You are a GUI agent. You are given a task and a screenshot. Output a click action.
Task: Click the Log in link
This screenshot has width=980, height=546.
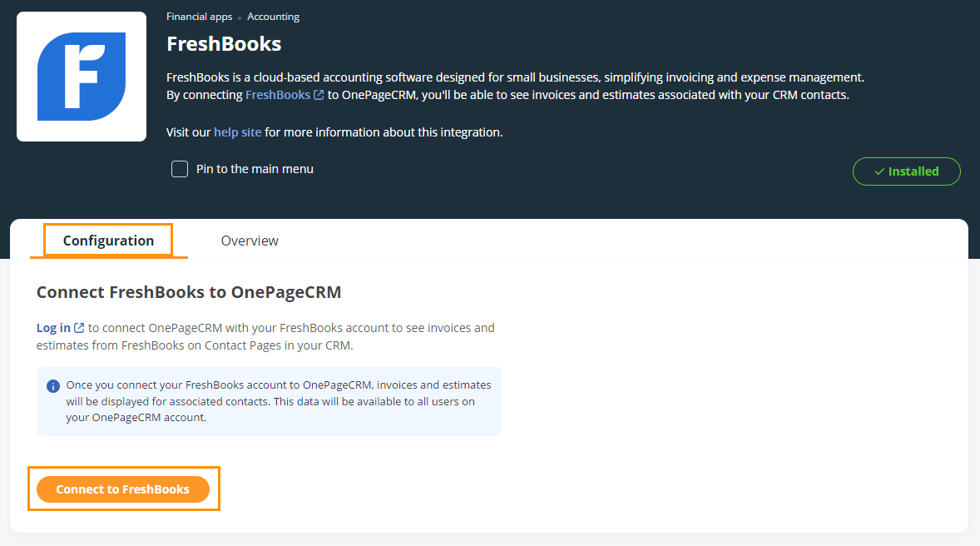(x=53, y=328)
